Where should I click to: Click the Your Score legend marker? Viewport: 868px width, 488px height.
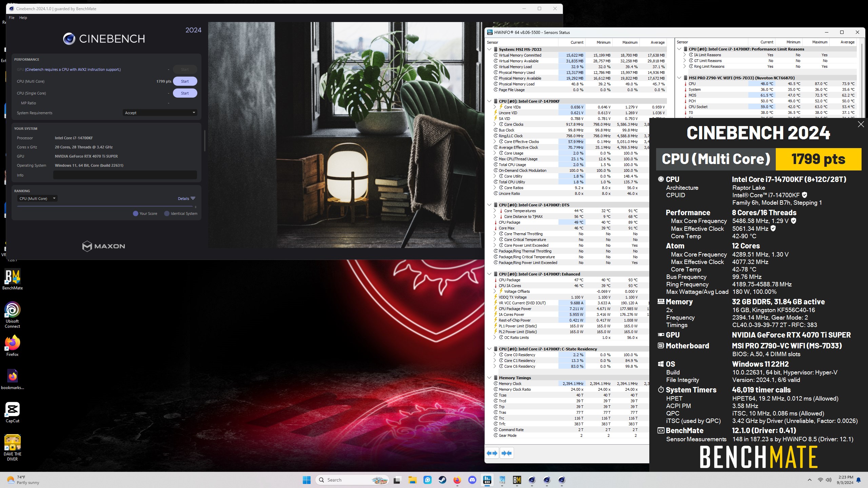click(x=136, y=213)
